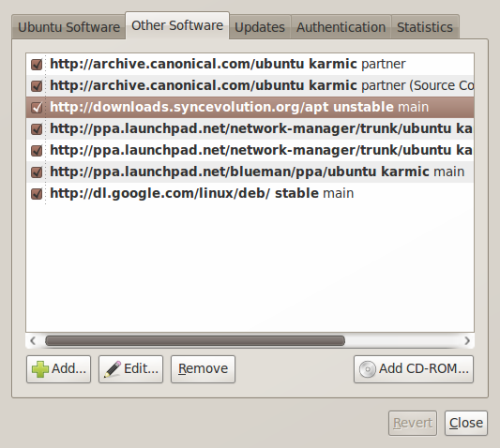Click the Add... button
Screen dimensions: 500x448
tap(59, 369)
